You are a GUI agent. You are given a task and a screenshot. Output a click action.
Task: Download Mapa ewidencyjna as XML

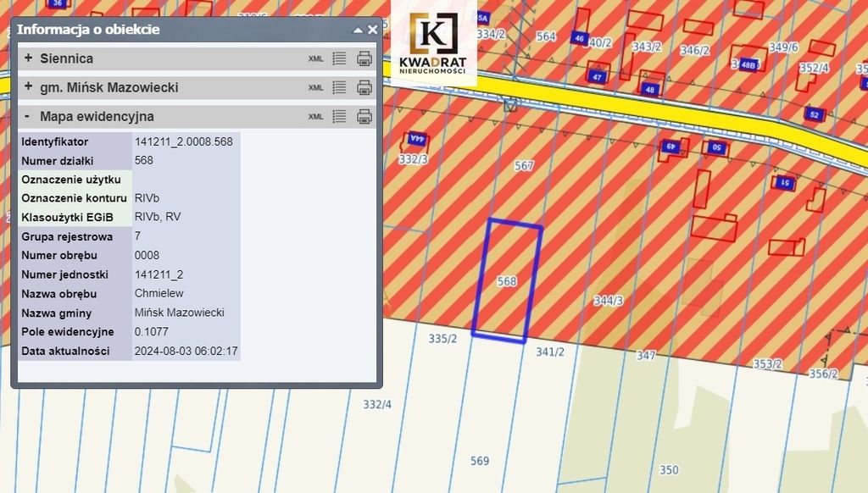pyautogui.click(x=315, y=117)
